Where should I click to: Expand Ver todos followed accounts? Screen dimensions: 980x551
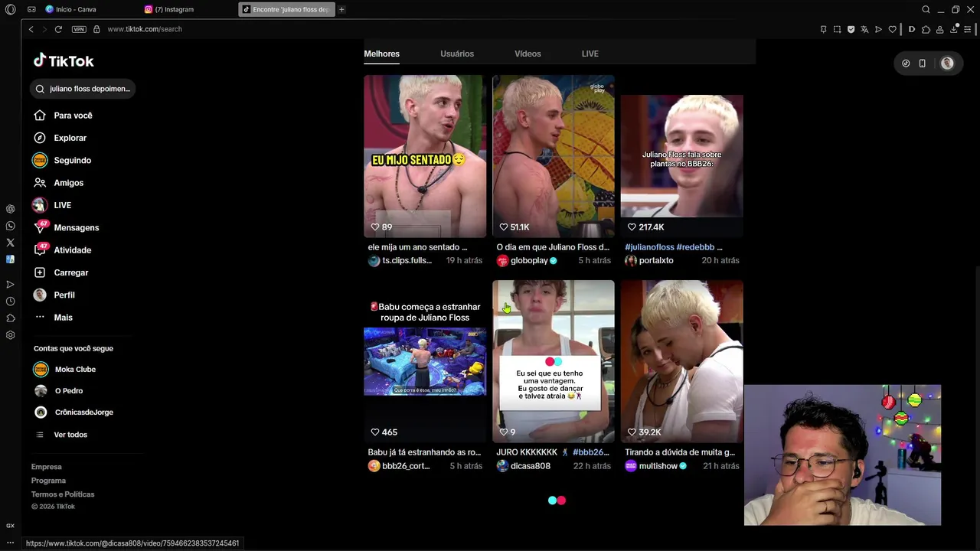[x=70, y=435]
